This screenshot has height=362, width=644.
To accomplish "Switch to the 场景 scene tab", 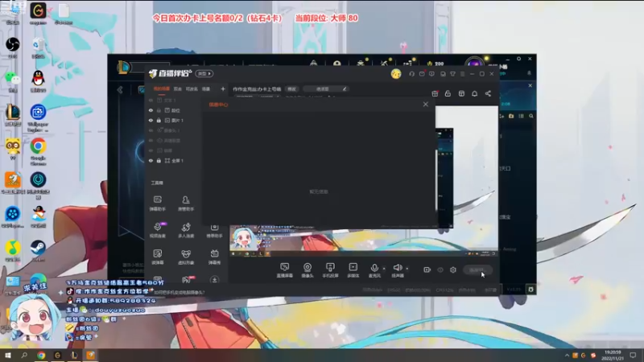I will click(x=206, y=89).
